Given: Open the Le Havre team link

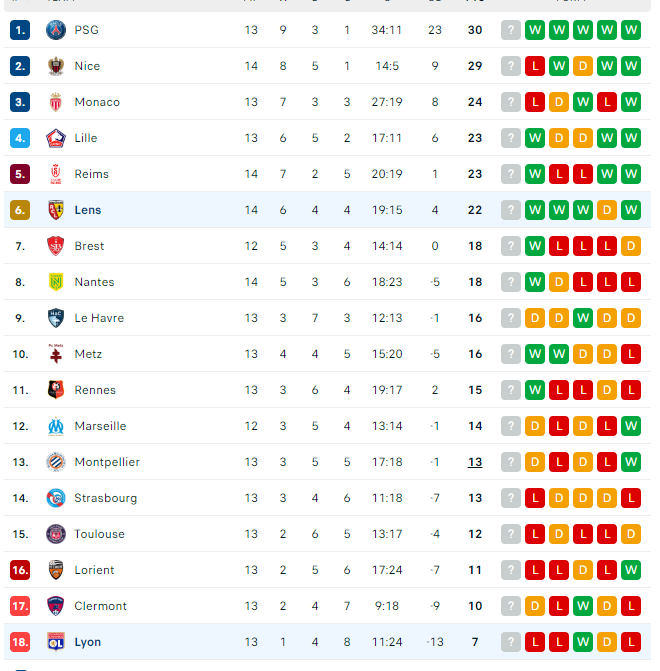Looking at the screenshot, I should [x=99, y=318].
